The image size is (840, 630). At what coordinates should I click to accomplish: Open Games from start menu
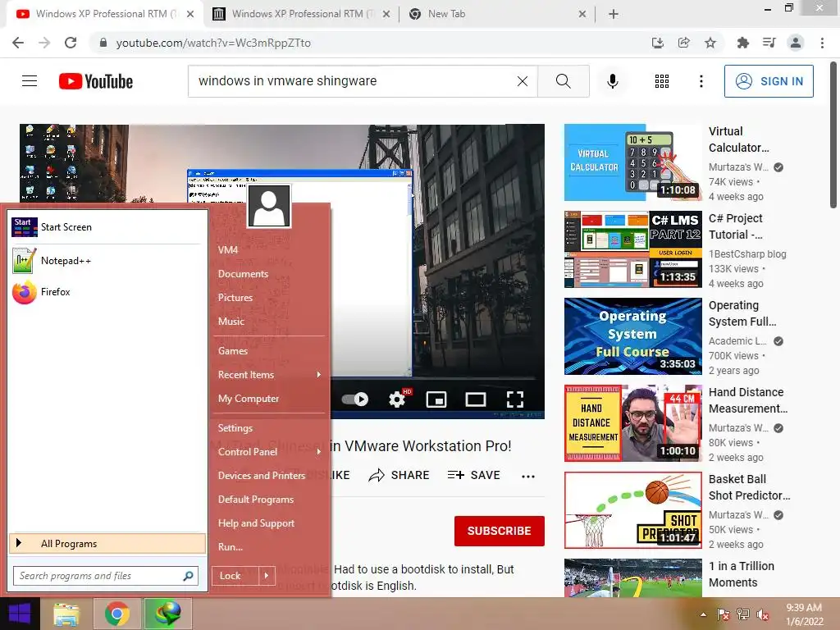point(233,351)
